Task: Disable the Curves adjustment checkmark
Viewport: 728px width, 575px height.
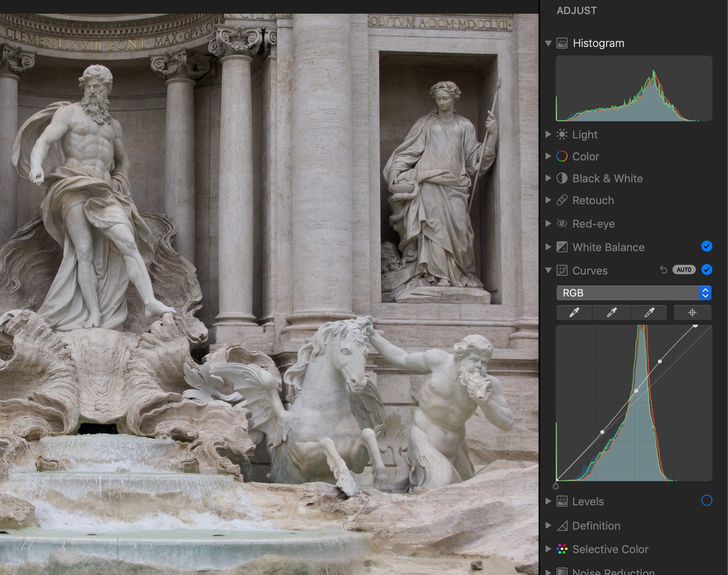Action: (x=706, y=270)
